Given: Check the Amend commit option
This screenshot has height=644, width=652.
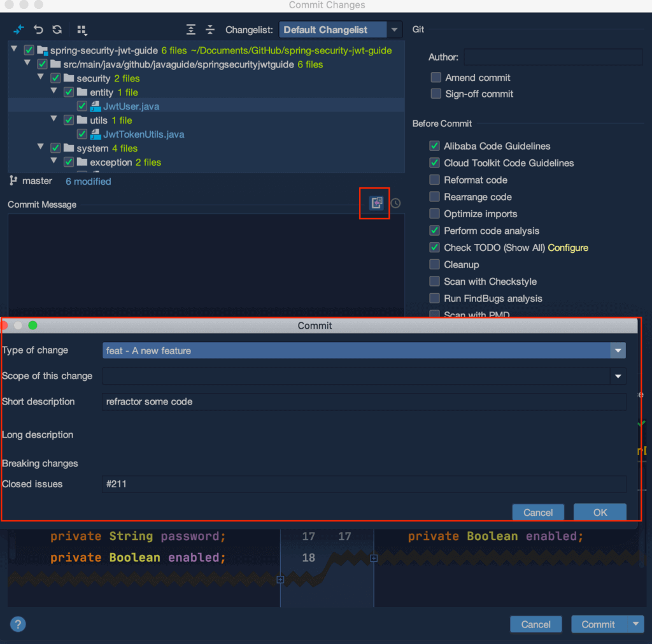Looking at the screenshot, I should pyautogui.click(x=436, y=78).
